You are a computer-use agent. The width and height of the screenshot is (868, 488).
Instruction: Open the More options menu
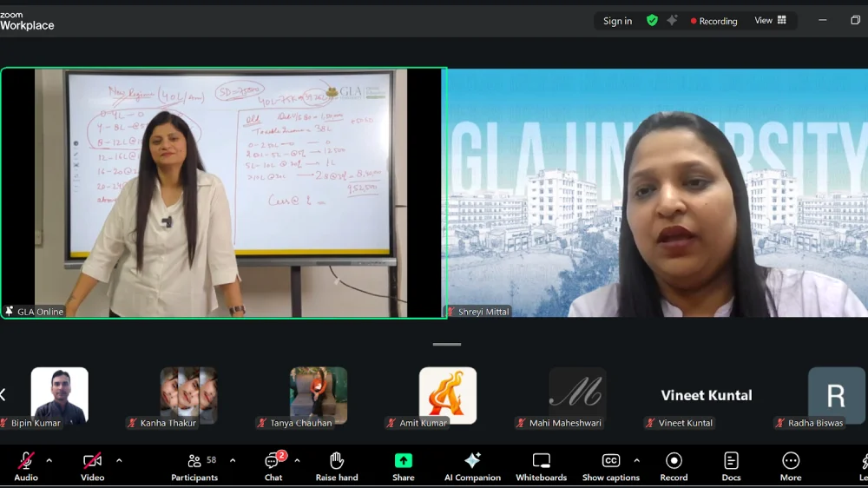pyautogui.click(x=790, y=465)
